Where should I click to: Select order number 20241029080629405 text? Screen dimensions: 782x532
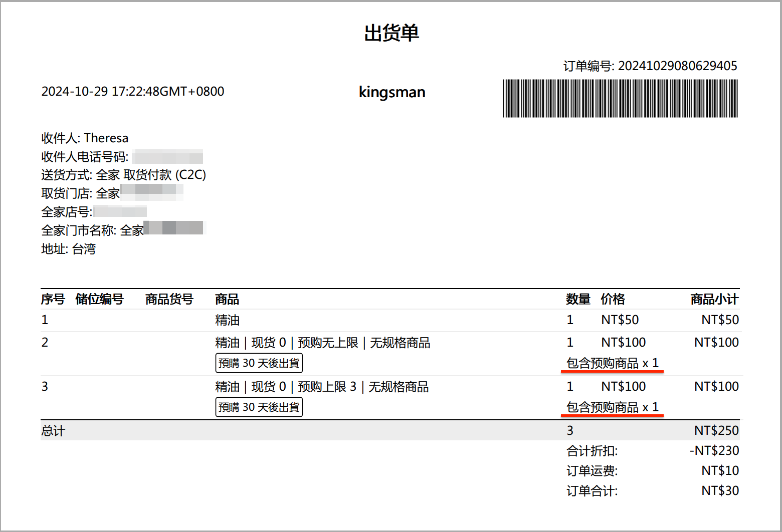677,66
